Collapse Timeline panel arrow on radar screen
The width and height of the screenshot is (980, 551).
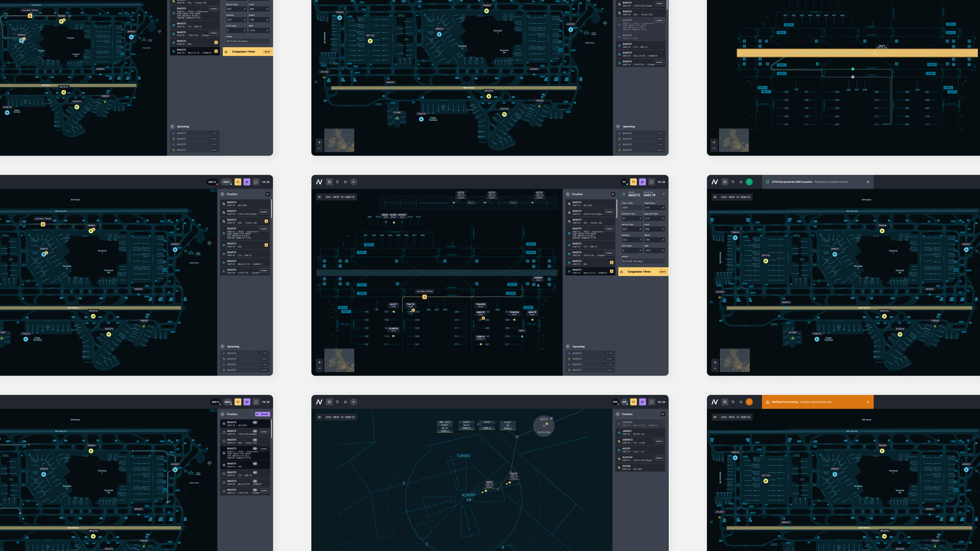tap(663, 414)
